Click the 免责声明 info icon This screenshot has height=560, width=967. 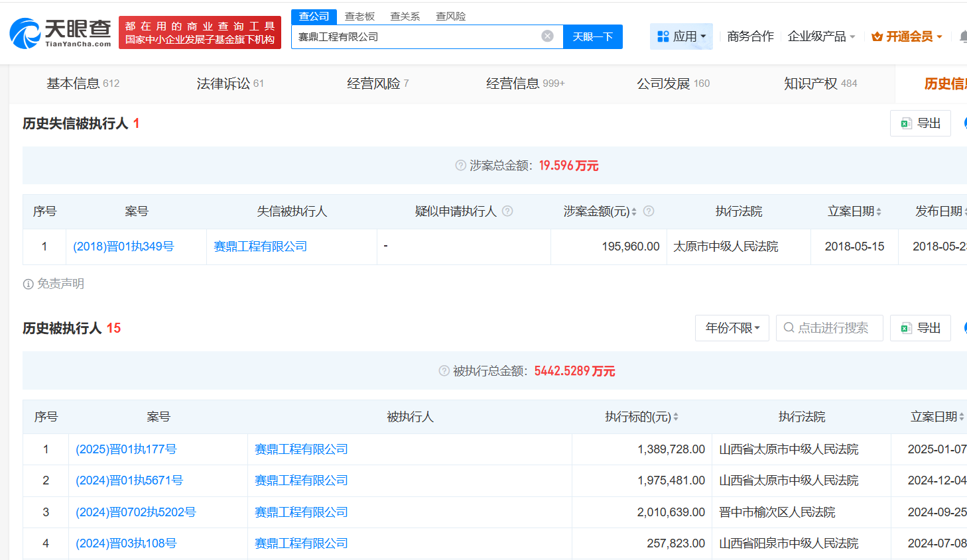pos(28,284)
